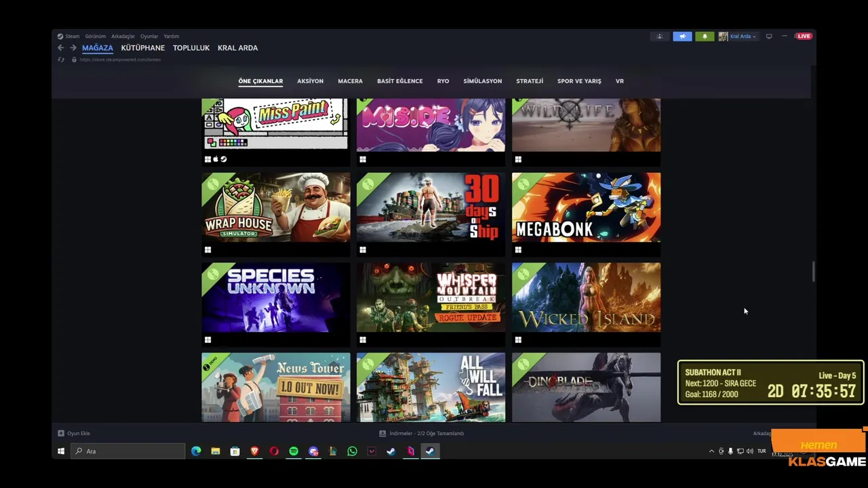Open Spotify from the taskbar

[294, 451]
